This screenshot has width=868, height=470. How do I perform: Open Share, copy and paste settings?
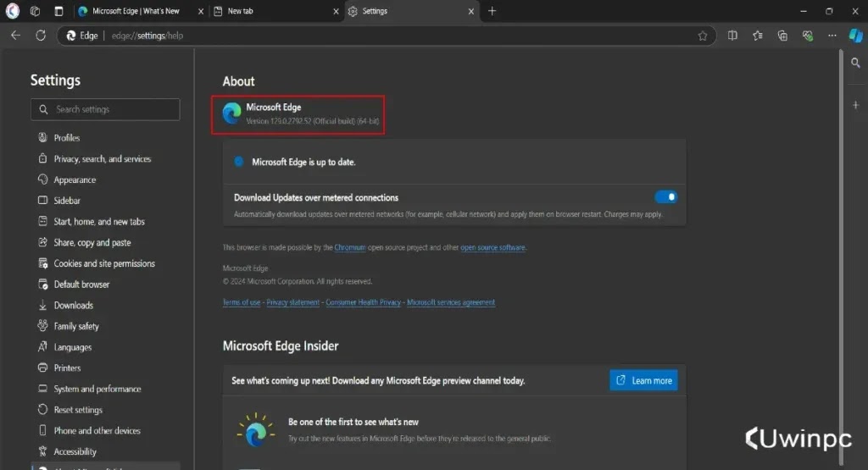(x=92, y=243)
